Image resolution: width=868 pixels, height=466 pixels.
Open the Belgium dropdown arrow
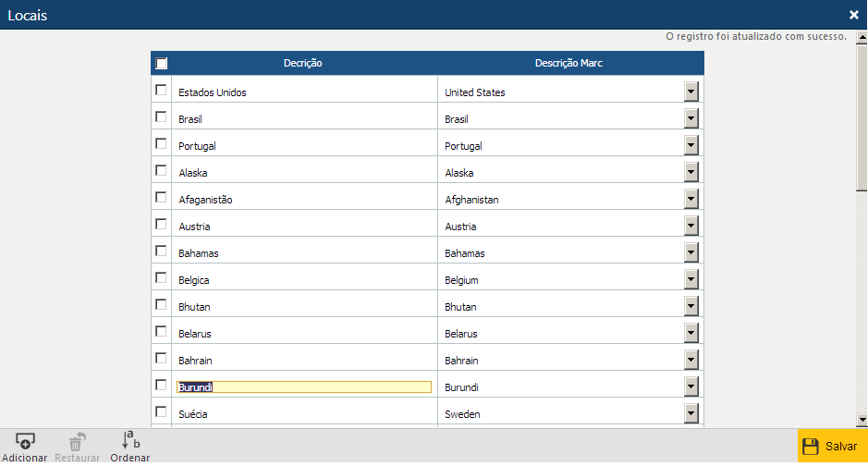coord(691,279)
